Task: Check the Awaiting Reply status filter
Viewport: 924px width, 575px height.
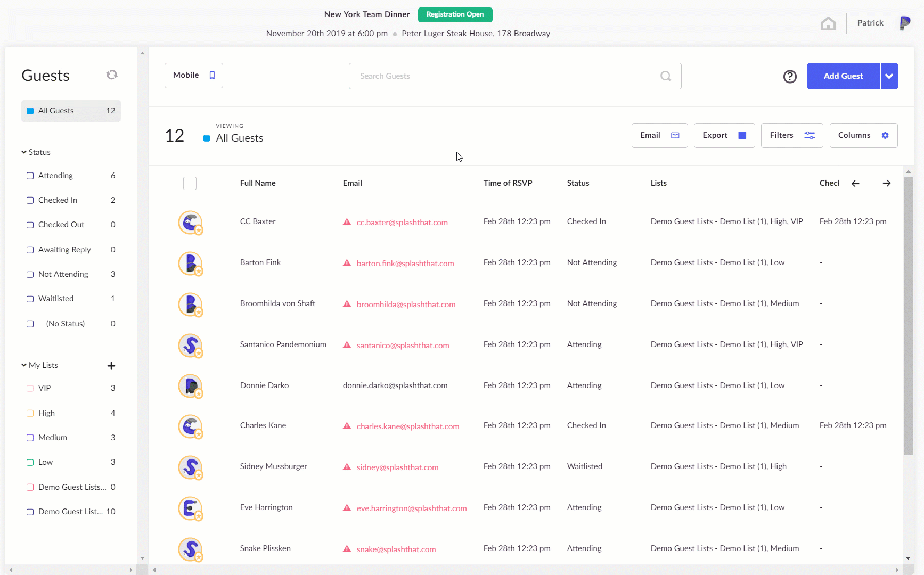Action: (30, 250)
